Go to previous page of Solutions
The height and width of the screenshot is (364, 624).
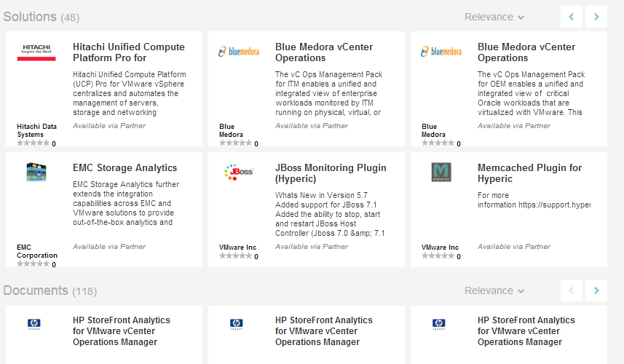(572, 17)
